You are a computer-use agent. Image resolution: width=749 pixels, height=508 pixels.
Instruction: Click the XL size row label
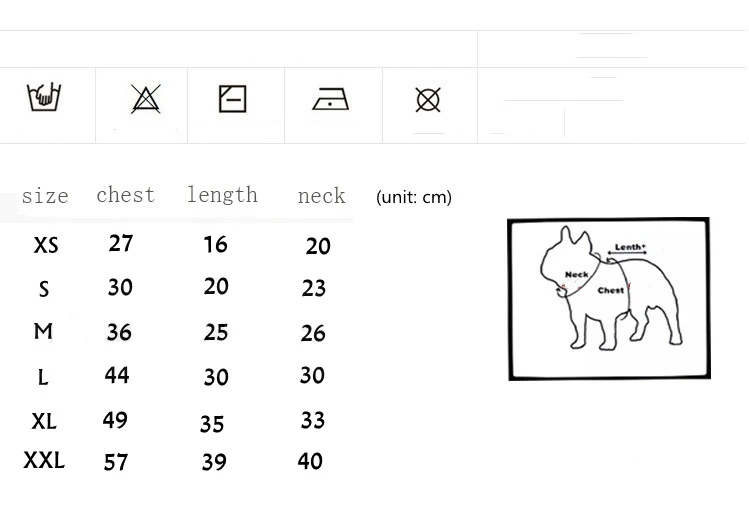coord(44,421)
